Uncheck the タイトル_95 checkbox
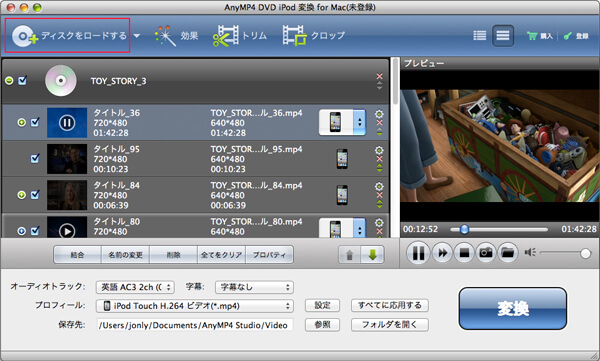This screenshot has width=600, height=361. click(35, 158)
